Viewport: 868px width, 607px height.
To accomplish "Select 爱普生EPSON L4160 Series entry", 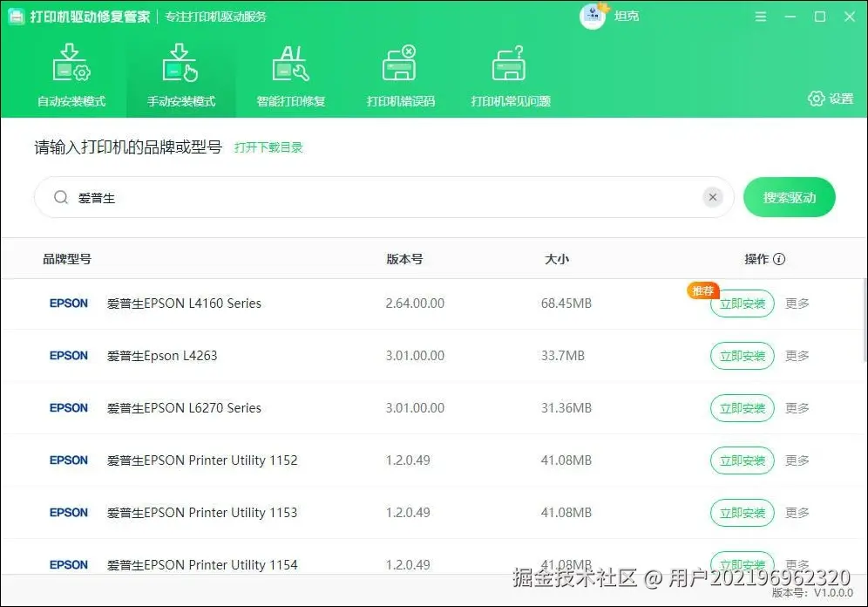I will coord(184,303).
